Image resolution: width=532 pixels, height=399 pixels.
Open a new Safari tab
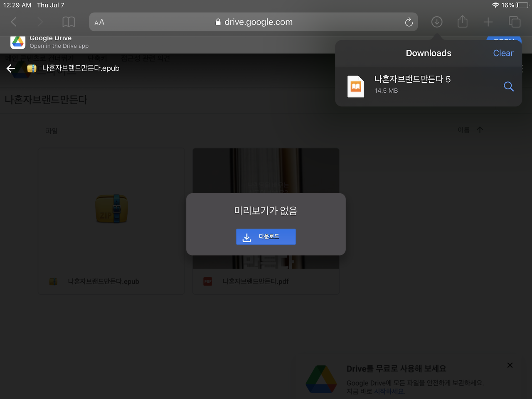point(488,22)
